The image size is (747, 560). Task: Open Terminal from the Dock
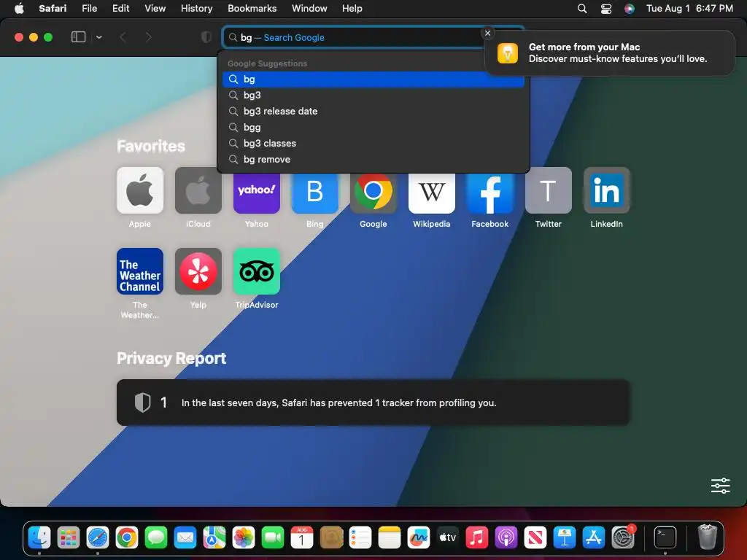(665, 537)
